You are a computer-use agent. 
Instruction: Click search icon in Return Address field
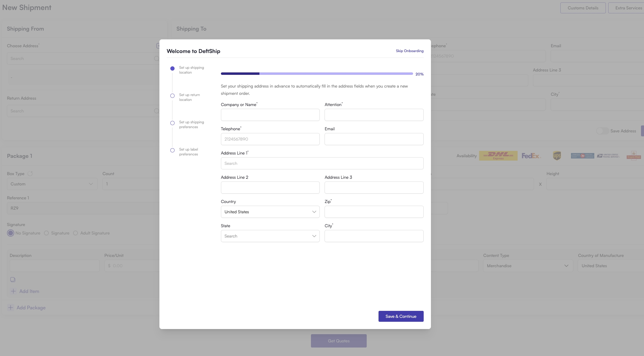pyautogui.click(x=156, y=111)
